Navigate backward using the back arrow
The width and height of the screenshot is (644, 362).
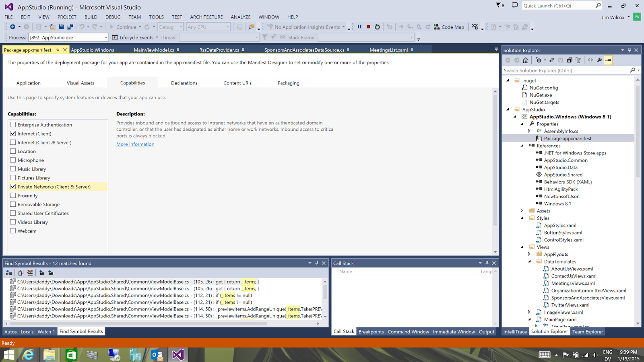click(12, 27)
